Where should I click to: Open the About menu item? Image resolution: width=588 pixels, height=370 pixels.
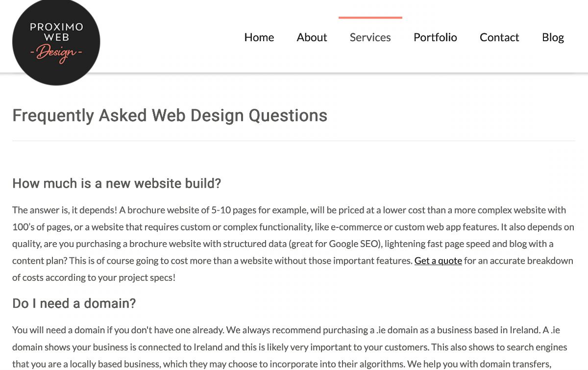pos(312,37)
